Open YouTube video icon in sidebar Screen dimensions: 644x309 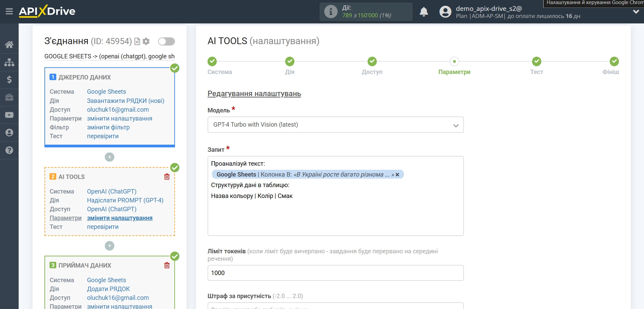9,115
